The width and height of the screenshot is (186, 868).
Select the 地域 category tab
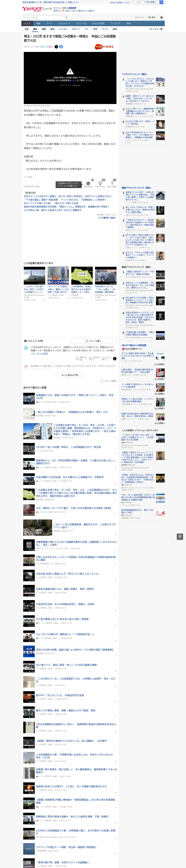pyautogui.click(x=115, y=29)
